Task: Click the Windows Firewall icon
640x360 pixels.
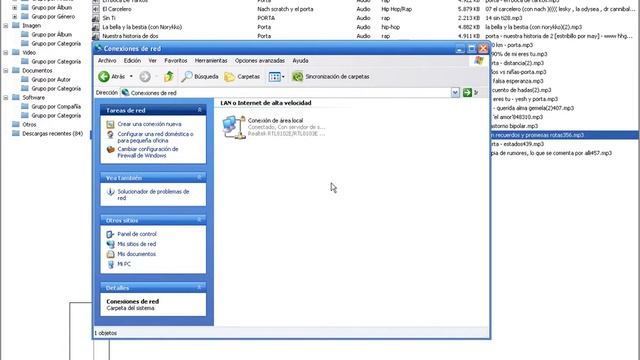Action: (x=110, y=149)
